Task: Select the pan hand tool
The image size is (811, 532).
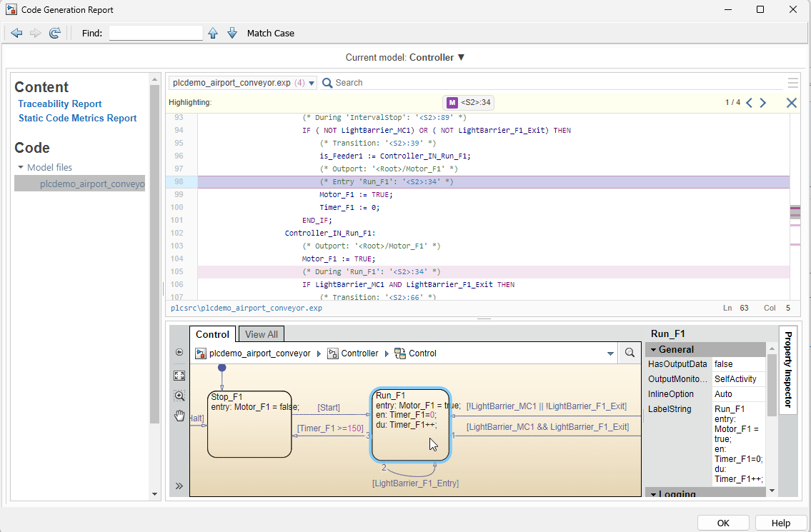Action: click(179, 416)
